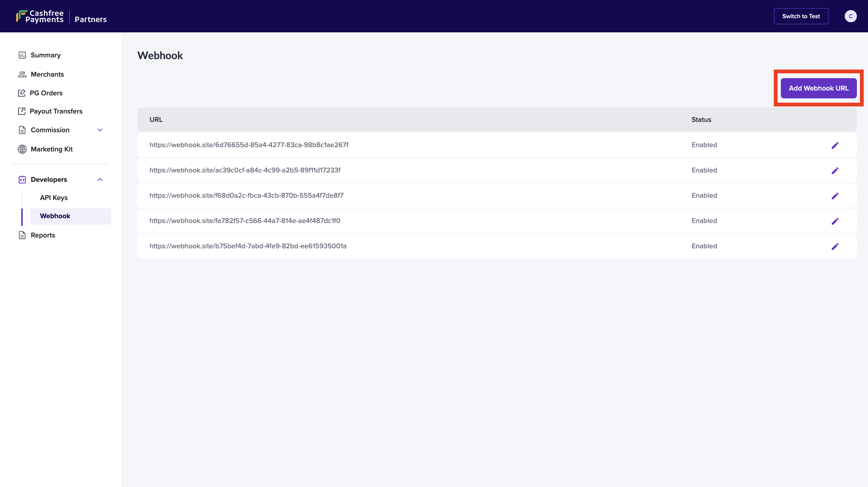Expand the Commission menu chevron
The width and height of the screenshot is (868, 487).
100,130
